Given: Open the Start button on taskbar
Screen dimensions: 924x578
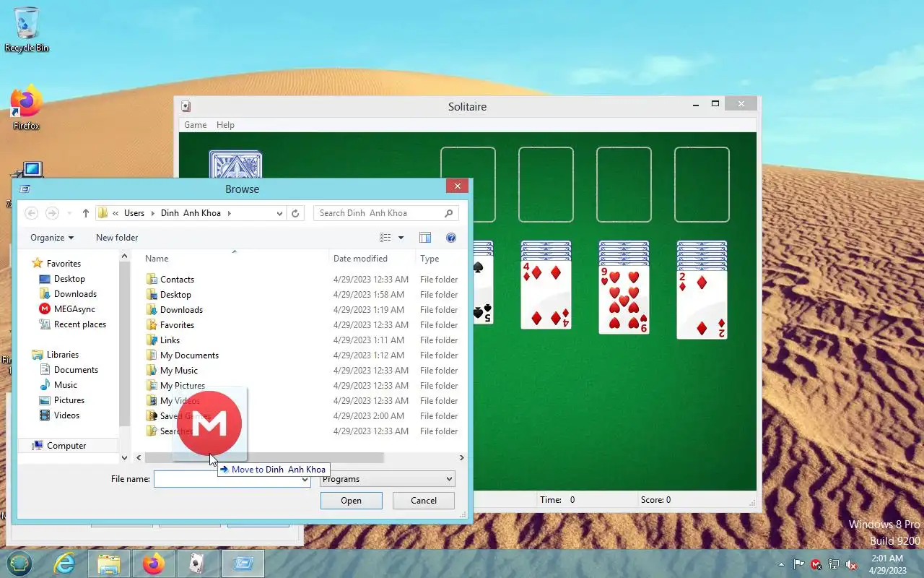Looking at the screenshot, I should [19, 564].
